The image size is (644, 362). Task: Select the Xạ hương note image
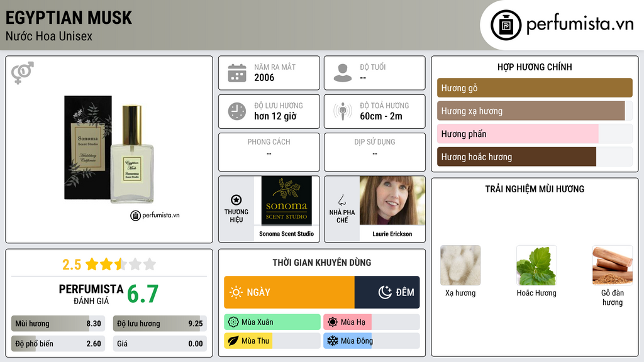pos(460,265)
